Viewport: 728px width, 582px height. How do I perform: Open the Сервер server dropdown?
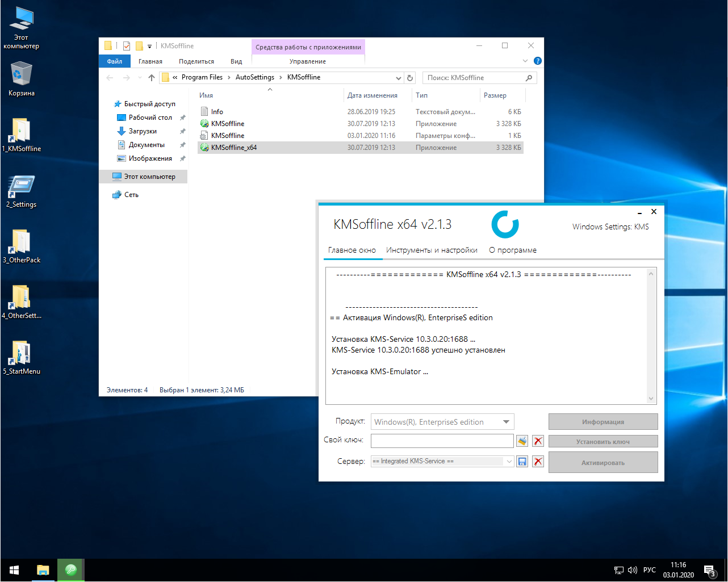[509, 462]
